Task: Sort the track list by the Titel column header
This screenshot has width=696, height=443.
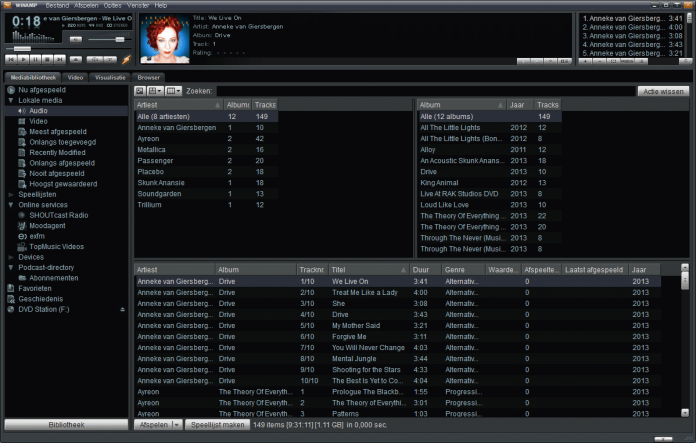Action: point(369,269)
